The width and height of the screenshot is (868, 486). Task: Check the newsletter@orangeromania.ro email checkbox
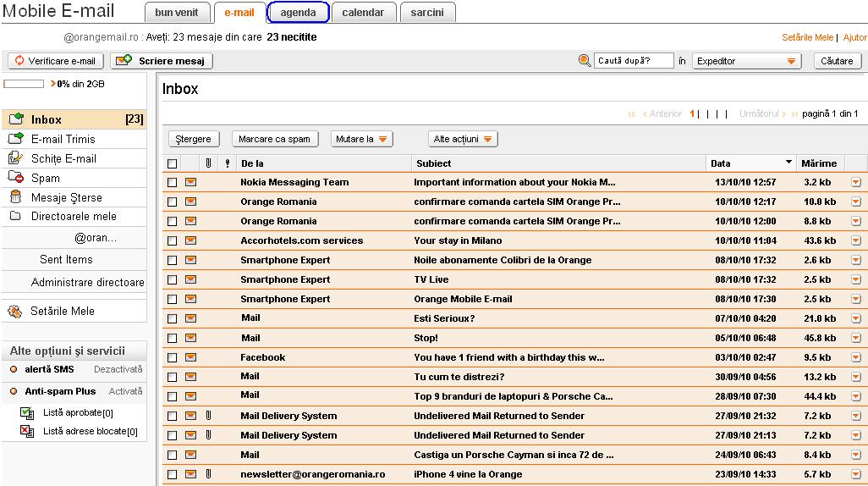172,474
